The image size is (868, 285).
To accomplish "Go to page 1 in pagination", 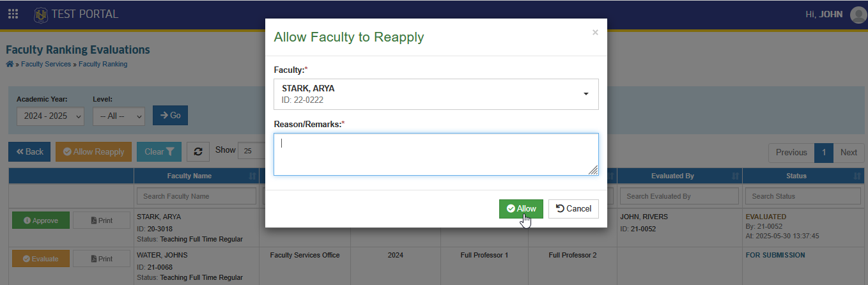I will coord(824,153).
